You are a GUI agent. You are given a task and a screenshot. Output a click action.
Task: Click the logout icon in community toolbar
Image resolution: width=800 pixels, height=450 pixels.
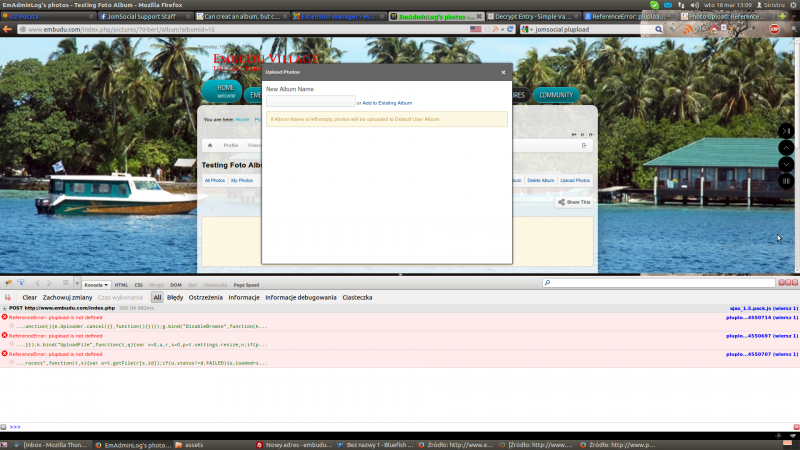584,145
